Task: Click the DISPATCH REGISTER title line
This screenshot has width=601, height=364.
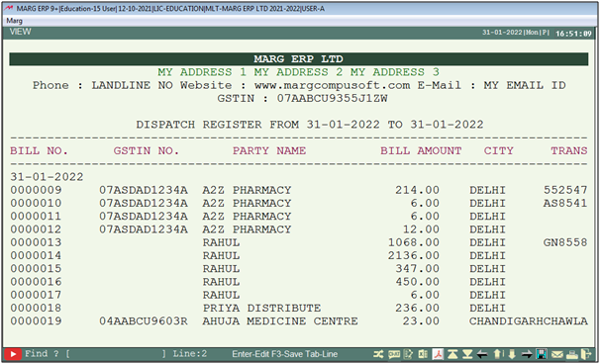Action: tap(310, 125)
